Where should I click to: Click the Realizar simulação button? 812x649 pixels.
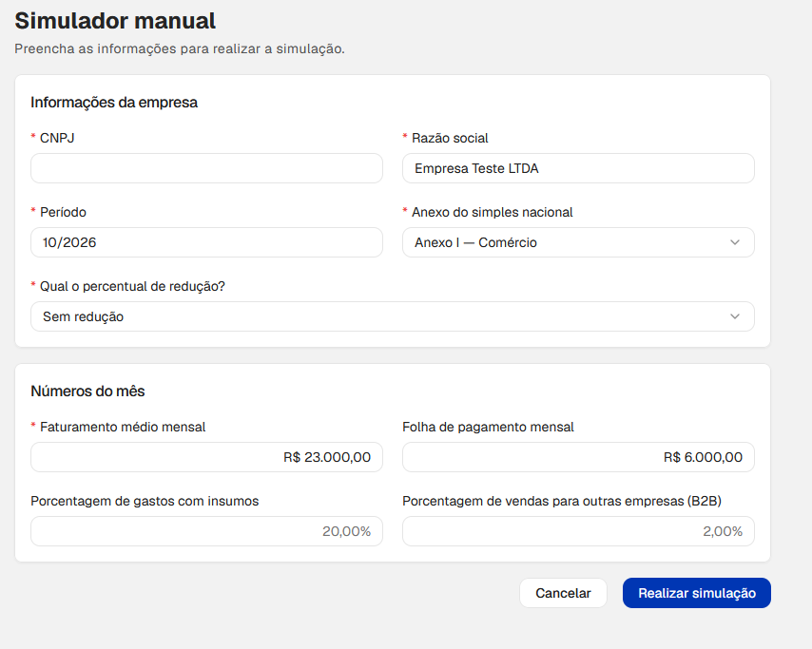[697, 593]
